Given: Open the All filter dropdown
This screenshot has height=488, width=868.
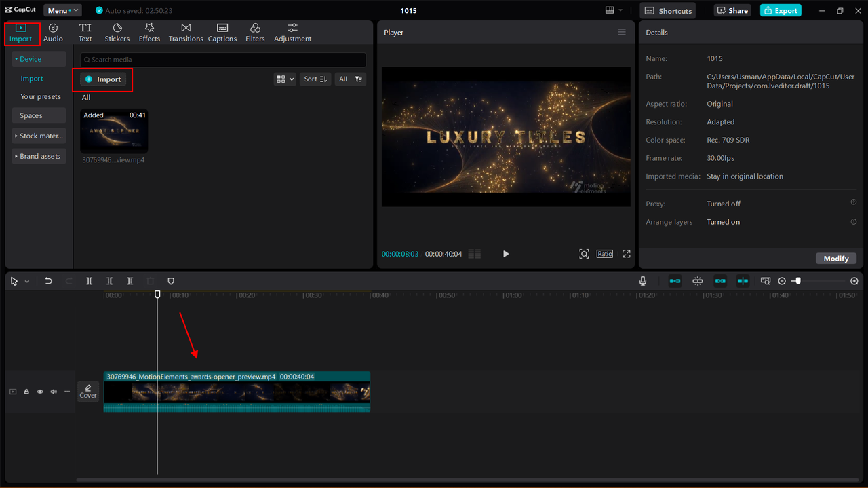Looking at the screenshot, I should 351,79.
